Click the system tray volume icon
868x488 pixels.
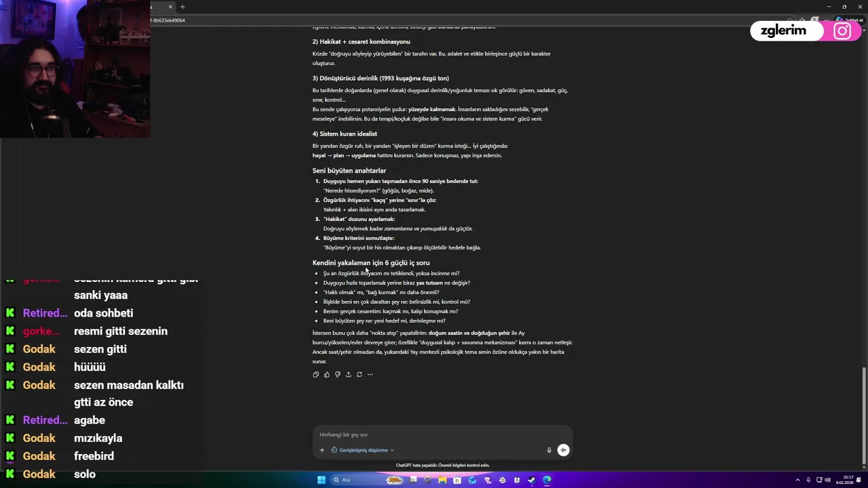click(828, 480)
